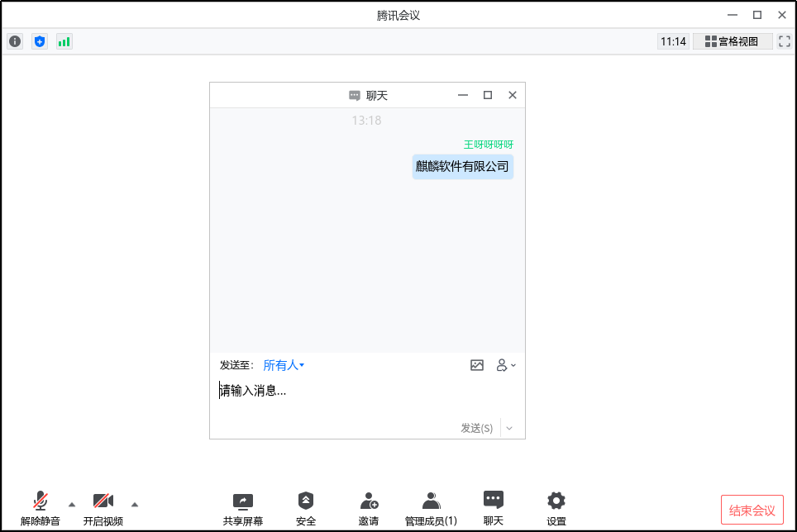797x532 pixels.
Task: Start screen sharing with 共享屏幕
Action: coord(242,506)
